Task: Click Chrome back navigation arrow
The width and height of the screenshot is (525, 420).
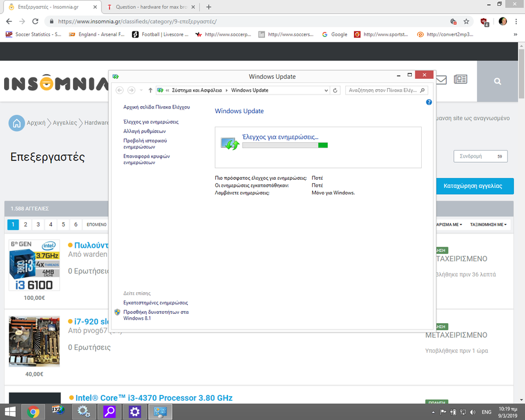Action: click(x=9, y=22)
